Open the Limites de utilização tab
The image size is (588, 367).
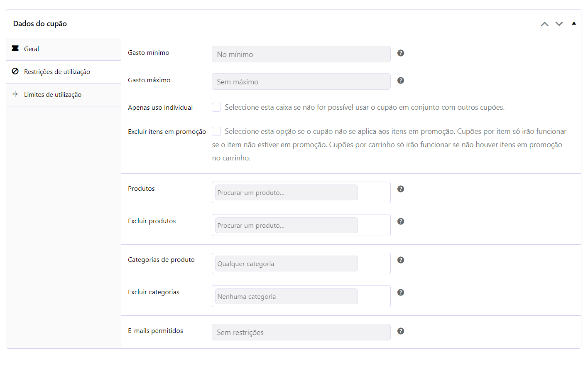[x=64, y=95]
